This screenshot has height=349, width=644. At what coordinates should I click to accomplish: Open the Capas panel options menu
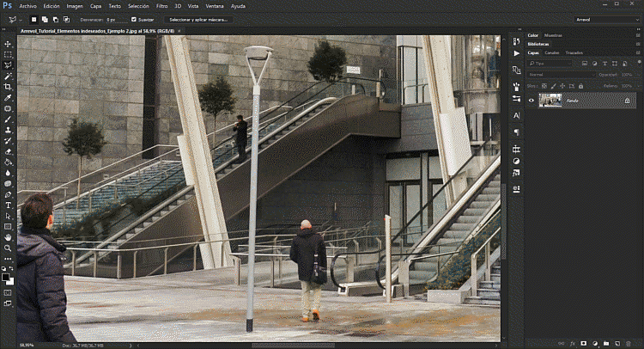tap(638, 52)
